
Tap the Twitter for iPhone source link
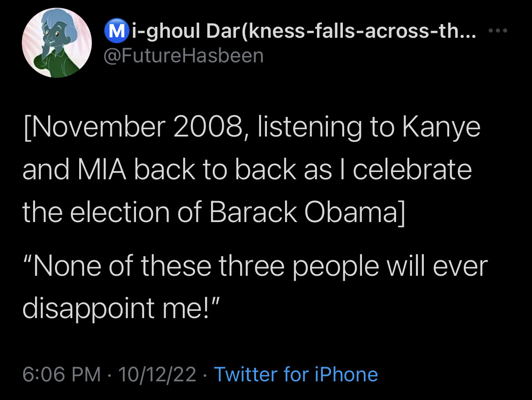(296, 374)
